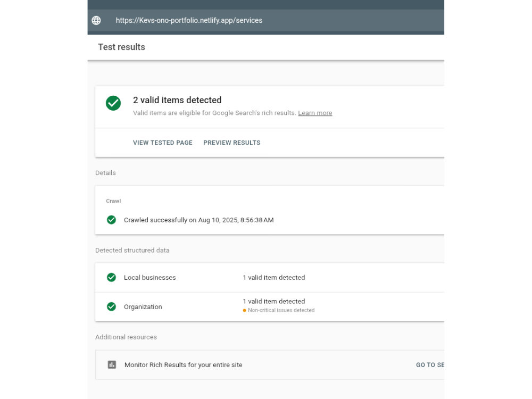Click the globe icon beside the URL

click(96, 20)
